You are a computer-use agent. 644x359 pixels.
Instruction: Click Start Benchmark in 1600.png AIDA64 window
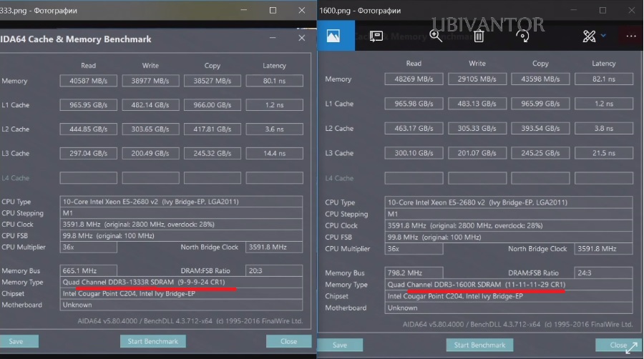tap(479, 345)
